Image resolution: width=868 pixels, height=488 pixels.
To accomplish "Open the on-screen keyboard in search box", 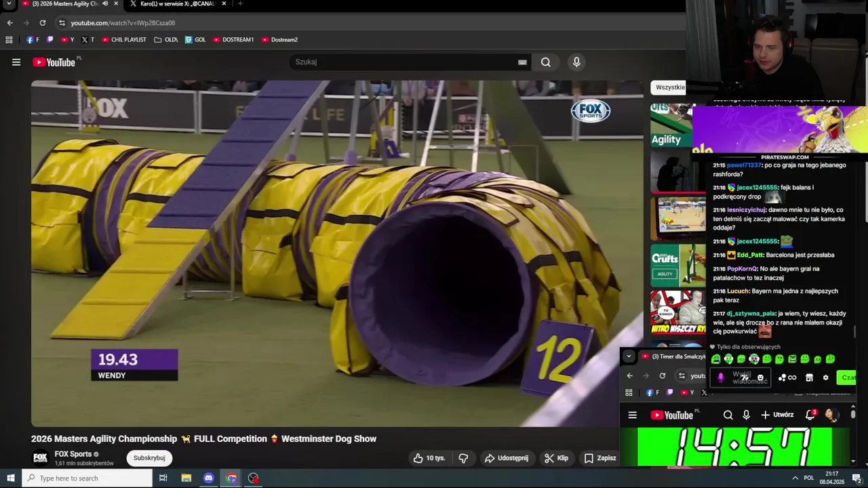I will pyautogui.click(x=522, y=62).
